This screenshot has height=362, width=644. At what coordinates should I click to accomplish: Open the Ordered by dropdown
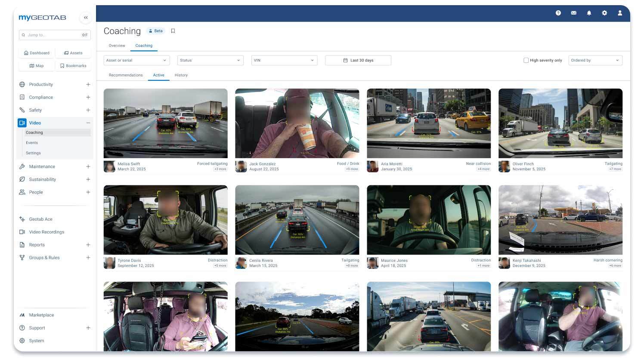tap(595, 60)
